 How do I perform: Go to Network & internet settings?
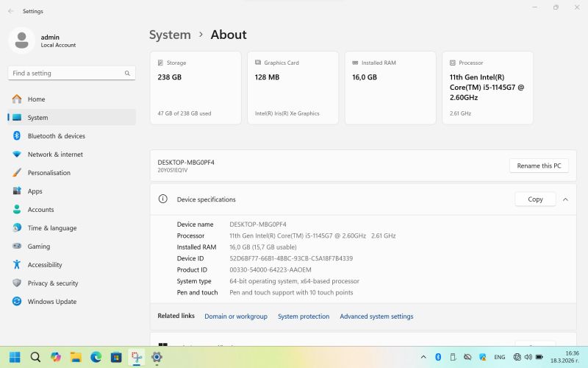click(55, 155)
